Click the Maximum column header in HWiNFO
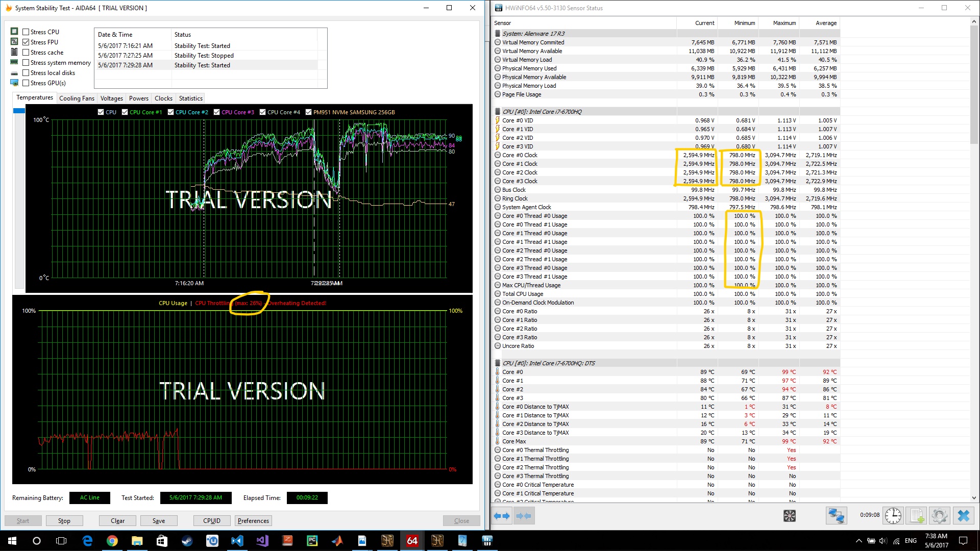Image resolution: width=980 pixels, height=551 pixels. pyautogui.click(x=778, y=23)
